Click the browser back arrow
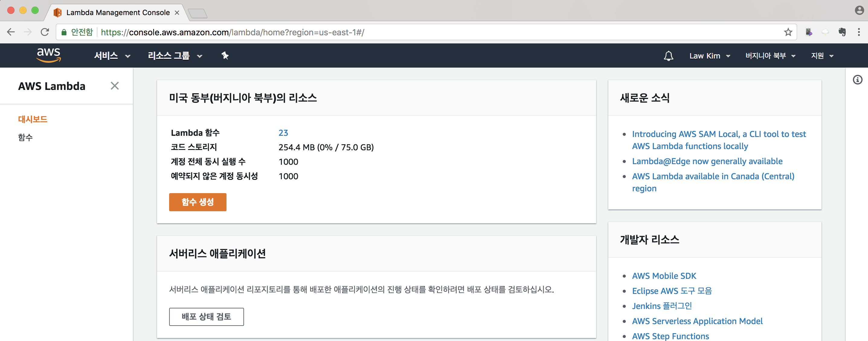 [x=11, y=32]
